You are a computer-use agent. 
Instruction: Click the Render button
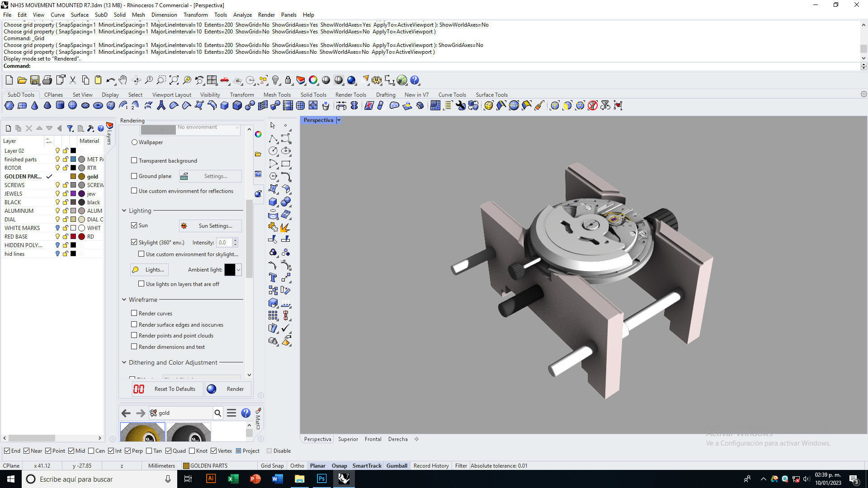pos(227,389)
